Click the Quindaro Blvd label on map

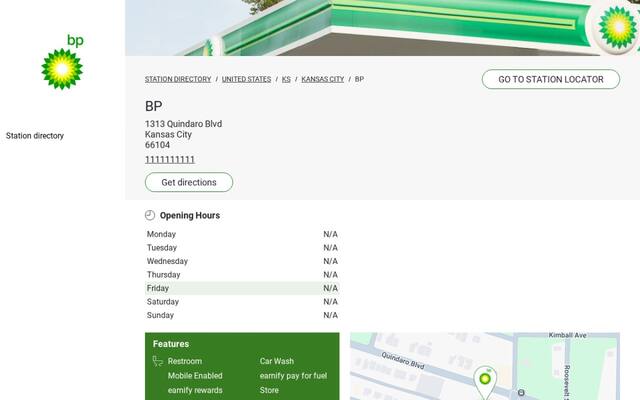pyautogui.click(x=403, y=360)
